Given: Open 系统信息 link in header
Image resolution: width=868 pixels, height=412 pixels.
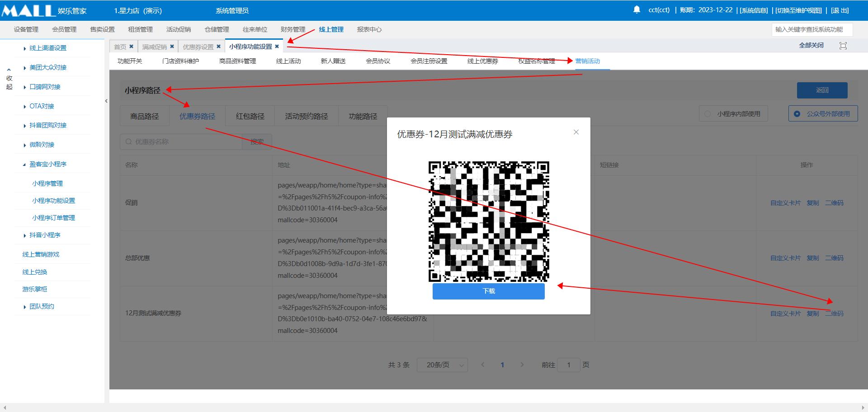Looking at the screenshot, I should (x=754, y=10).
